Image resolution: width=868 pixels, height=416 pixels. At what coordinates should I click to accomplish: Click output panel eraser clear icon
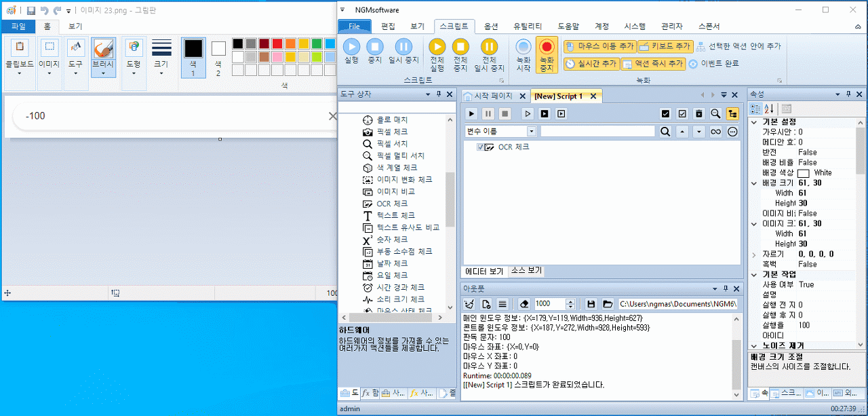coord(524,304)
